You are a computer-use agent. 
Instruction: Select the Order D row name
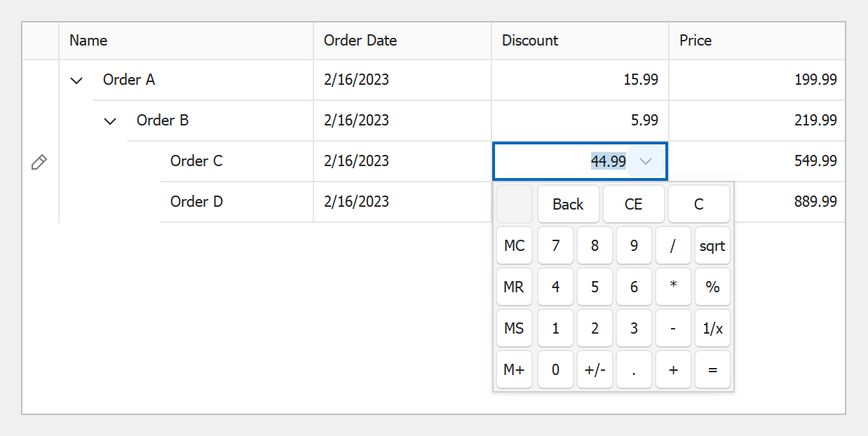click(196, 202)
